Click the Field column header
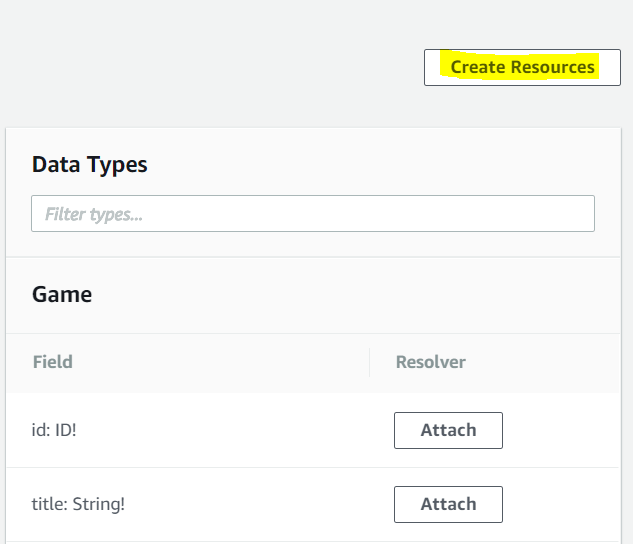 click(52, 362)
